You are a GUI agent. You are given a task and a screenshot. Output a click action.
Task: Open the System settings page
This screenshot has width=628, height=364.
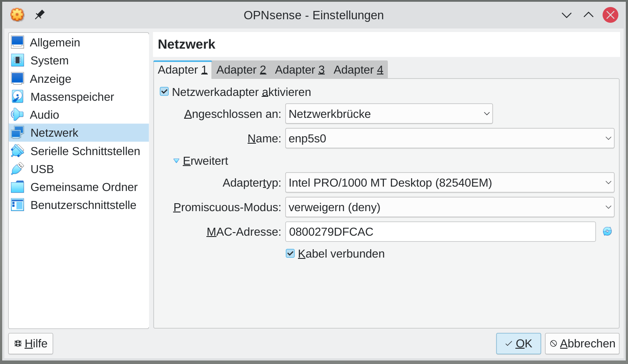pos(79,60)
